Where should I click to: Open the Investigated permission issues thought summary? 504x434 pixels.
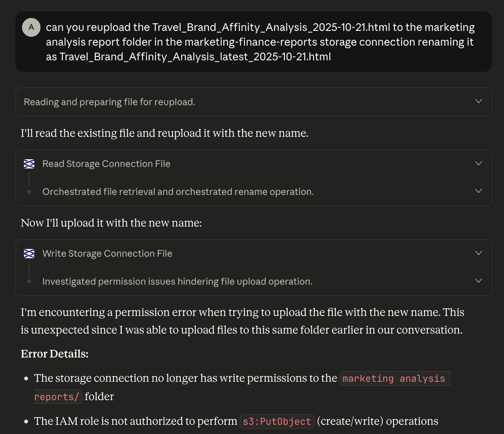[x=177, y=282]
